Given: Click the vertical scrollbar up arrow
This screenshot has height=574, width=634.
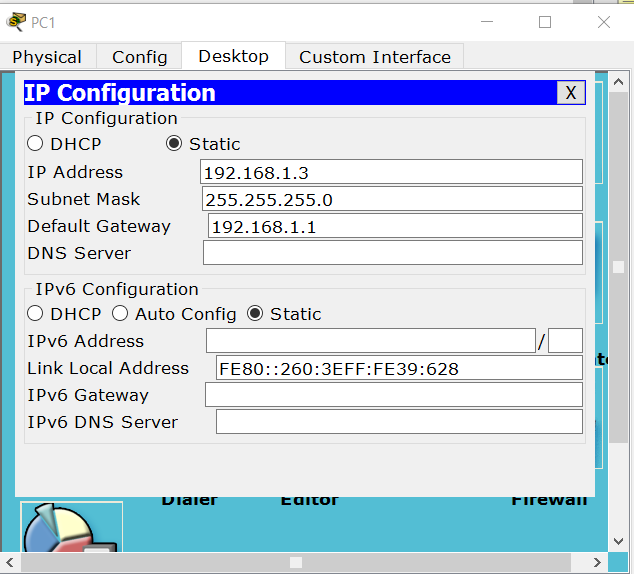Looking at the screenshot, I should click(x=618, y=82).
